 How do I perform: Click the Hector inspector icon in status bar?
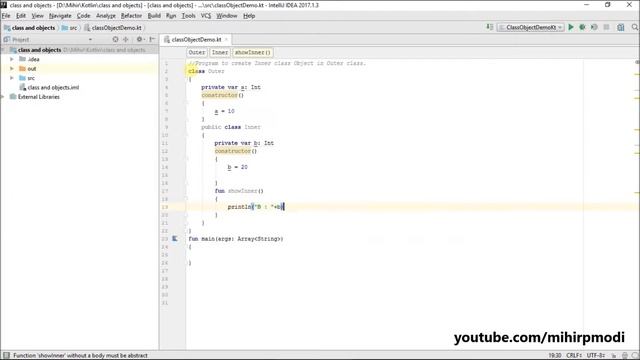coord(624,356)
